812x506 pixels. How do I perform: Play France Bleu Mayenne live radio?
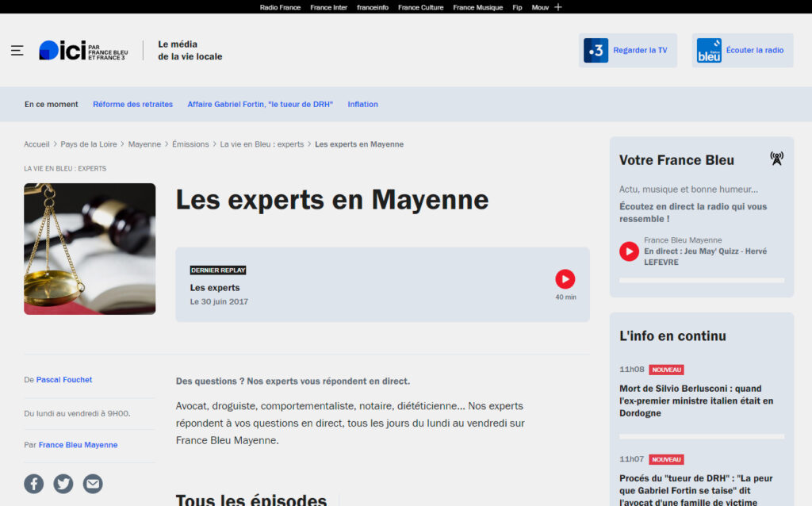(x=629, y=251)
